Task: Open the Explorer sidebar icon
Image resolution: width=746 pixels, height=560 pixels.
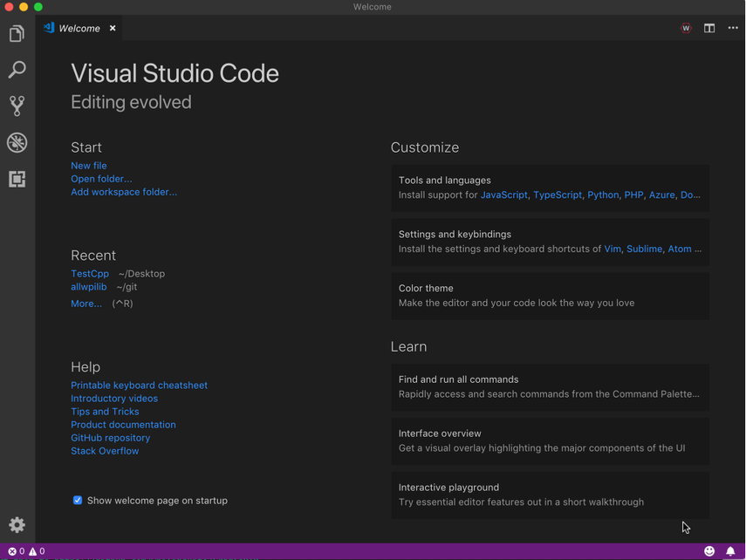Action: (17, 33)
